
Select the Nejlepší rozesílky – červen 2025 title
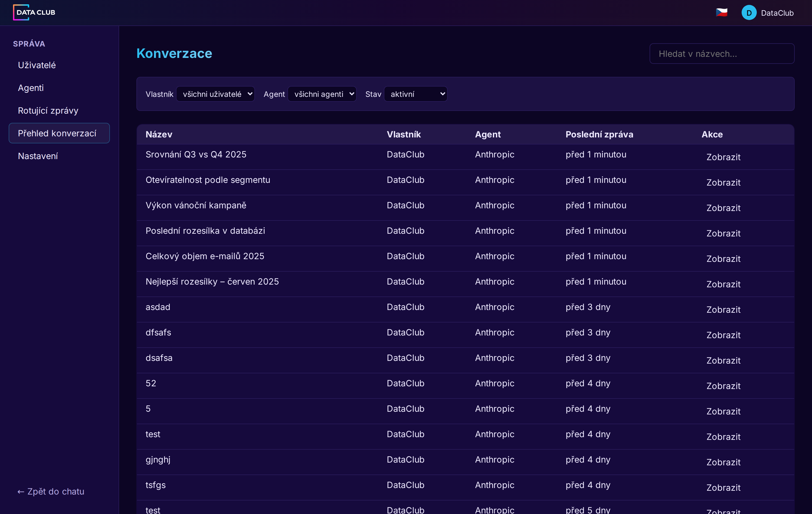coord(212,282)
